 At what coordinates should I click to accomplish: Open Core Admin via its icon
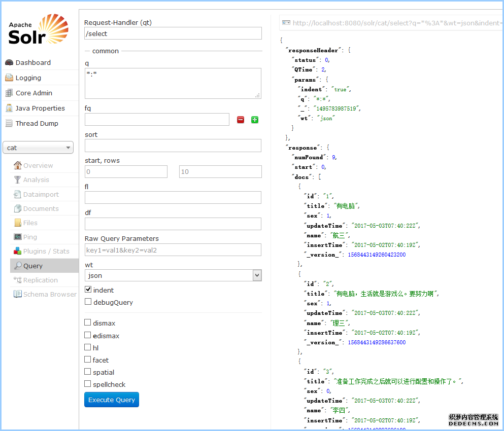(9, 93)
